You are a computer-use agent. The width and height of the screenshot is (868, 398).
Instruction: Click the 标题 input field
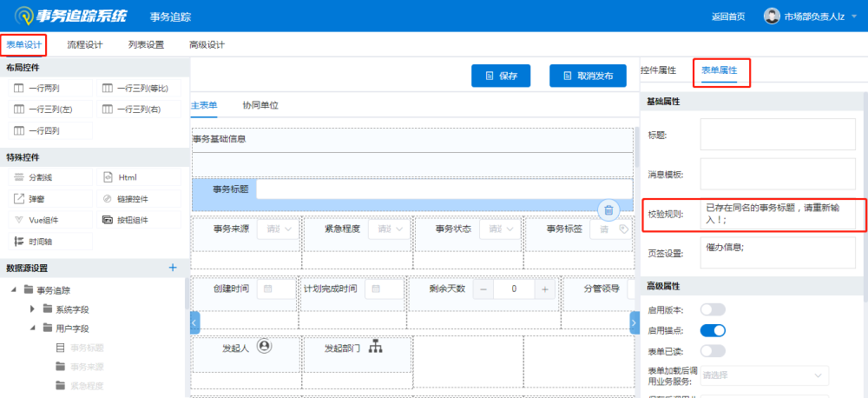(x=777, y=134)
